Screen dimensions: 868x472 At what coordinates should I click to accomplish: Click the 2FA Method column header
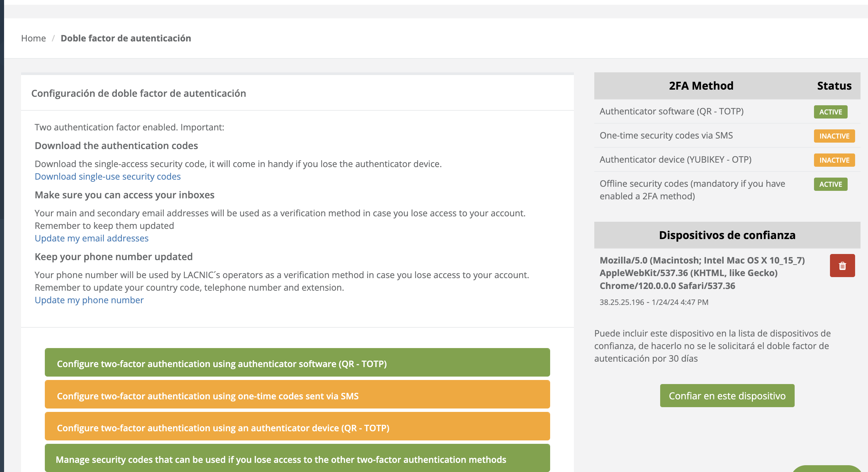click(x=701, y=86)
